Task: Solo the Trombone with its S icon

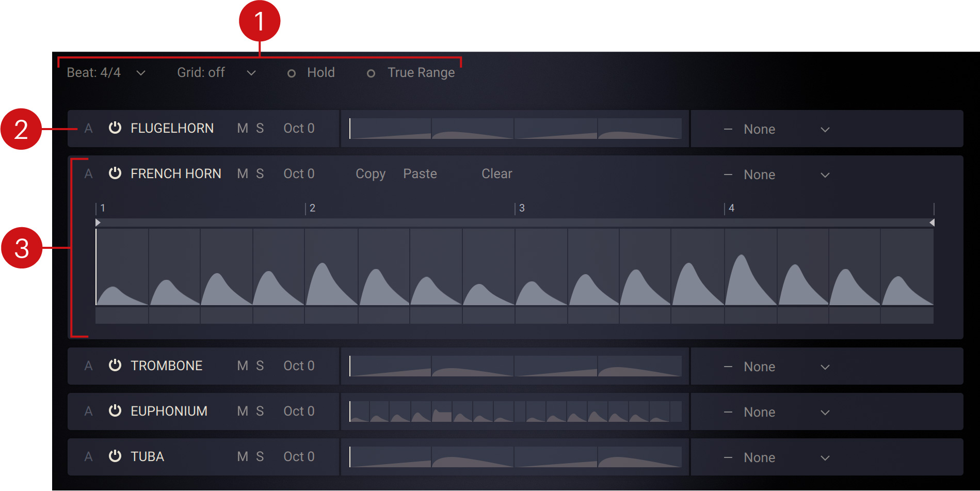Action: [260, 366]
